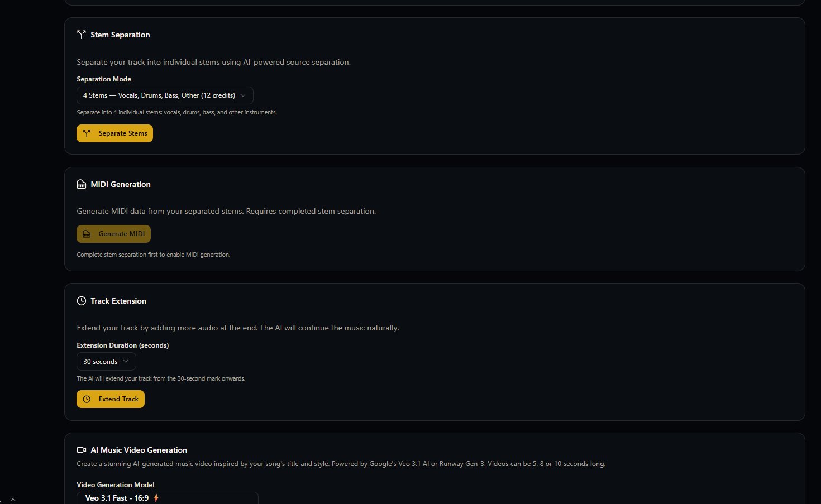821x504 pixels.
Task: Click the Generate MIDI button
Action: point(114,234)
